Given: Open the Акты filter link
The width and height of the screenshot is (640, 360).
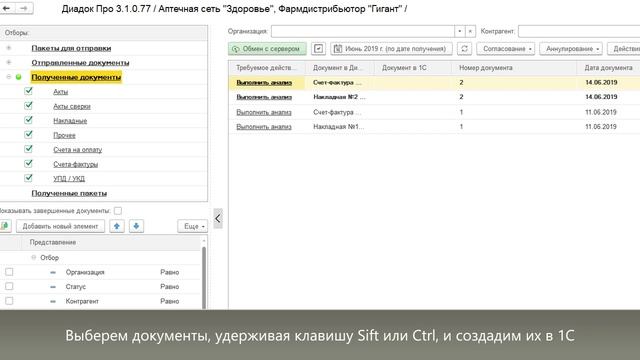Looking at the screenshot, I should [60, 92].
